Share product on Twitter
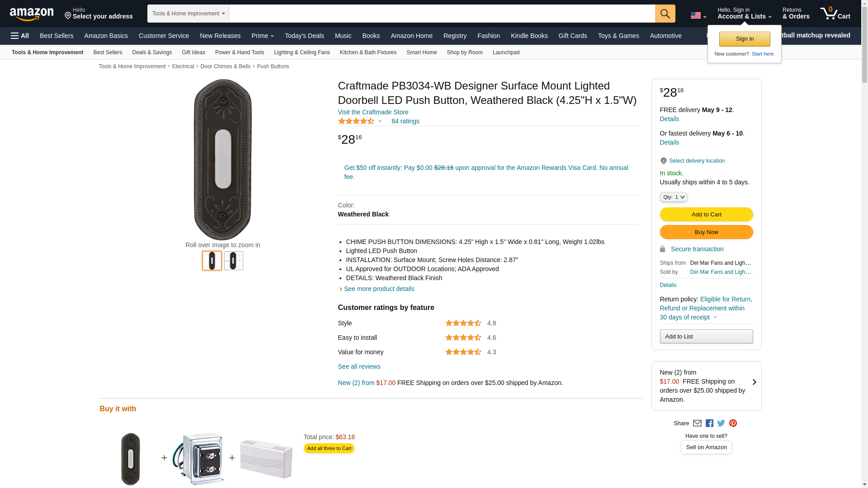The image size is (868, 488). (x=721, y=423)
